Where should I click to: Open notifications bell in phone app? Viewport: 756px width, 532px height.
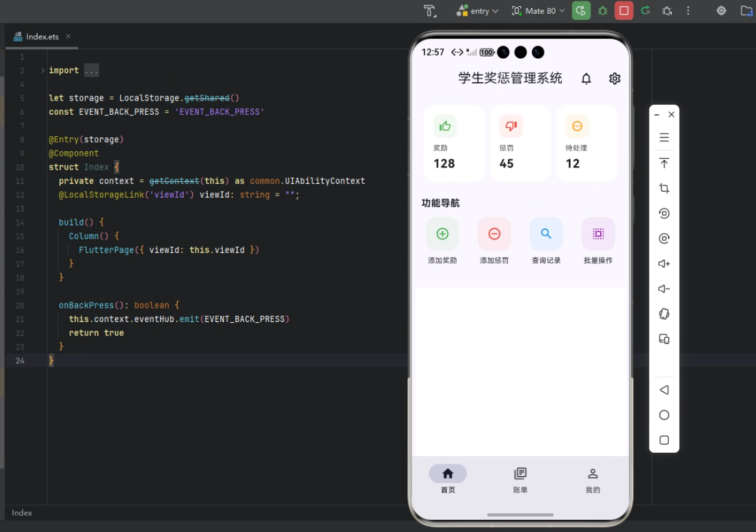click(x=586, y=79)
